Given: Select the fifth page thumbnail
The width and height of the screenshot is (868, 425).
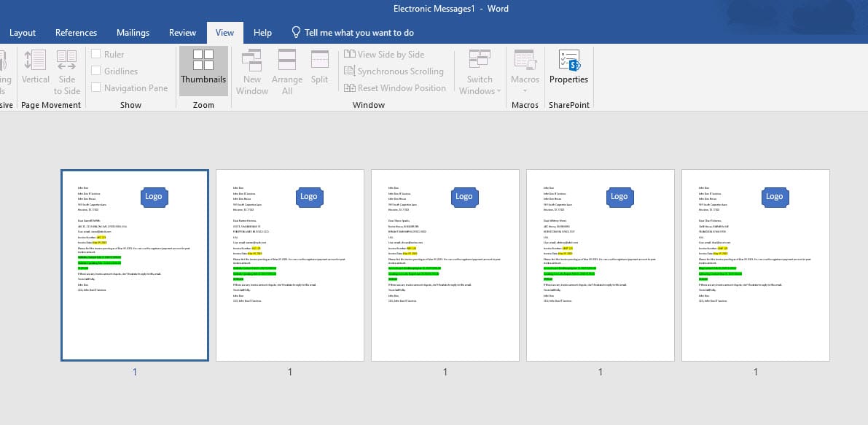Looking at the screenshot, I should pyautogui.click(x=756, y=265).
